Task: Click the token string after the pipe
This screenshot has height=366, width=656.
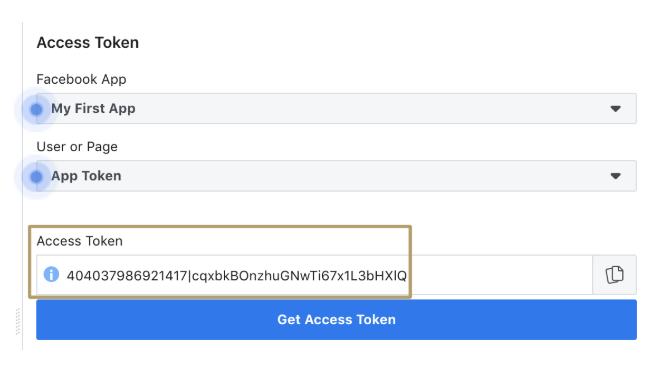Action: pyautogui.click(x=299, y=276)
